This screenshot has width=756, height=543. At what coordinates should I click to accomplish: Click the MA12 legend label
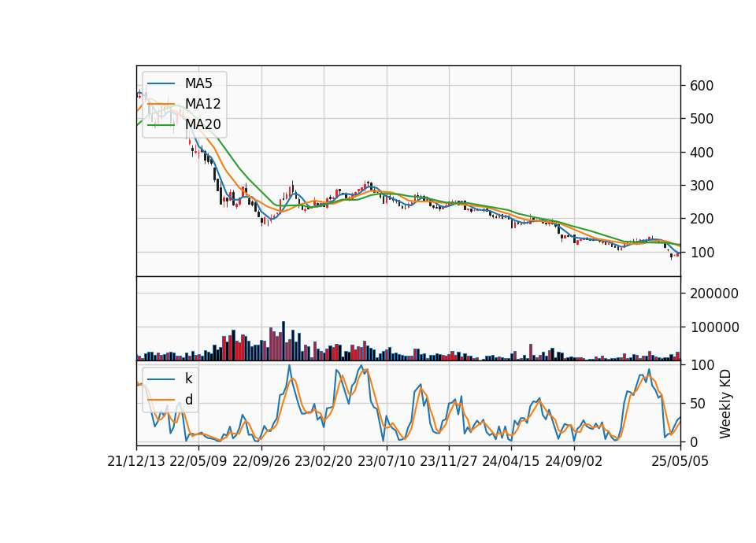202,104
